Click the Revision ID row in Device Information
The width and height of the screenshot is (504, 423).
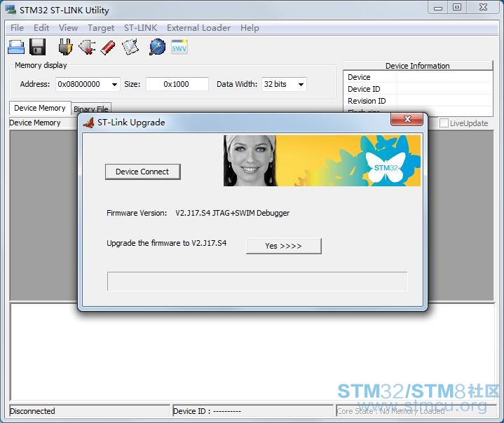(x=418, y=101)
